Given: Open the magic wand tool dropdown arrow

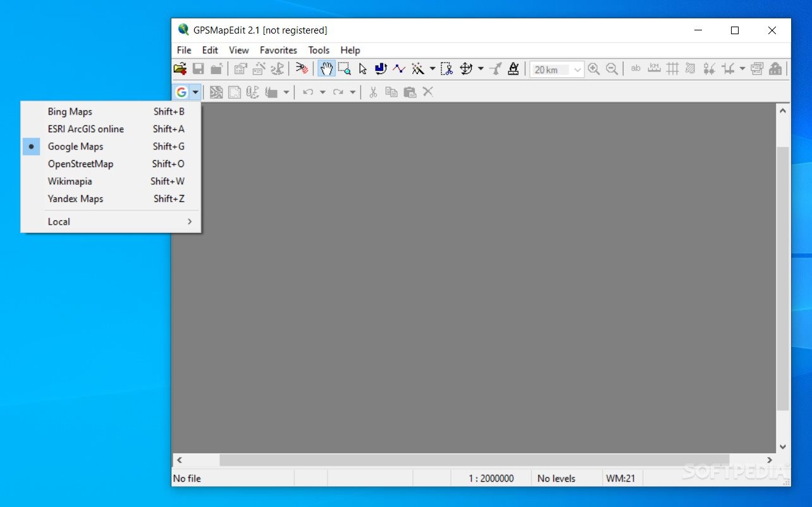Looking at the screenshot, I should point(433,69).
